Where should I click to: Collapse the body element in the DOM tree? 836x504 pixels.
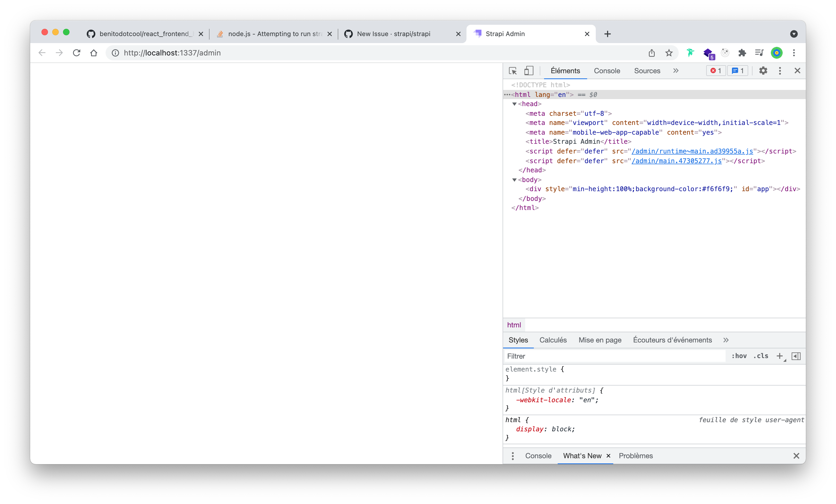tap(514, 180)
